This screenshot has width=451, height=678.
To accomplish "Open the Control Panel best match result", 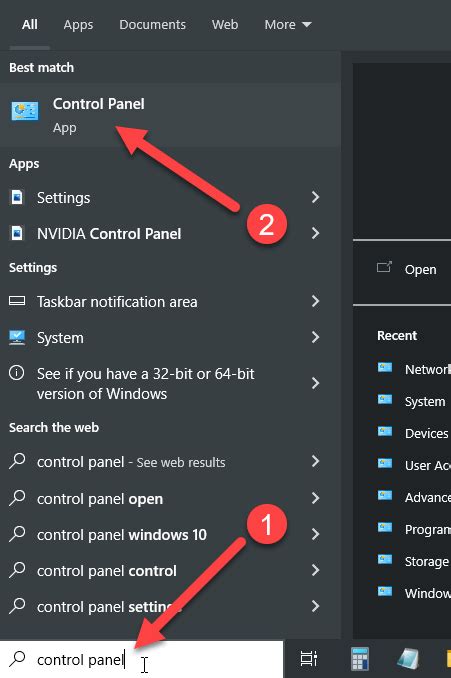I will [x=170, y=115].
